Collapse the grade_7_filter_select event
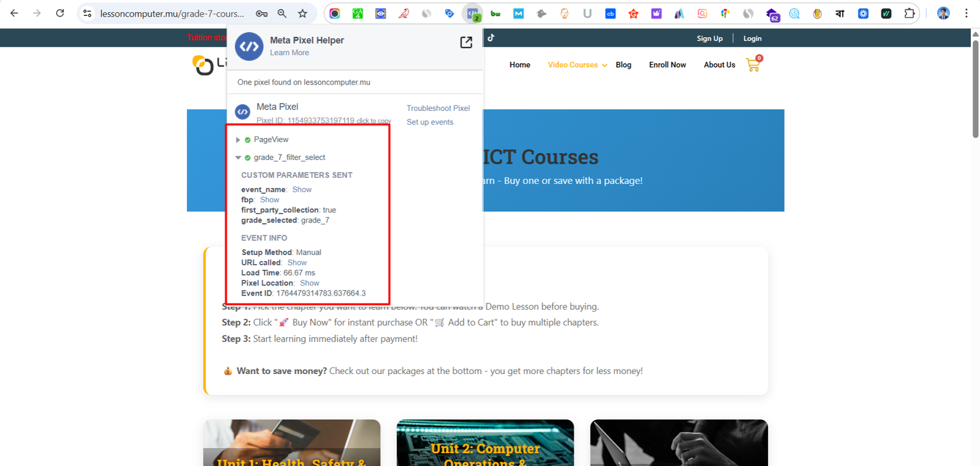The image size is (980, 466). click(x=238, y=158)
